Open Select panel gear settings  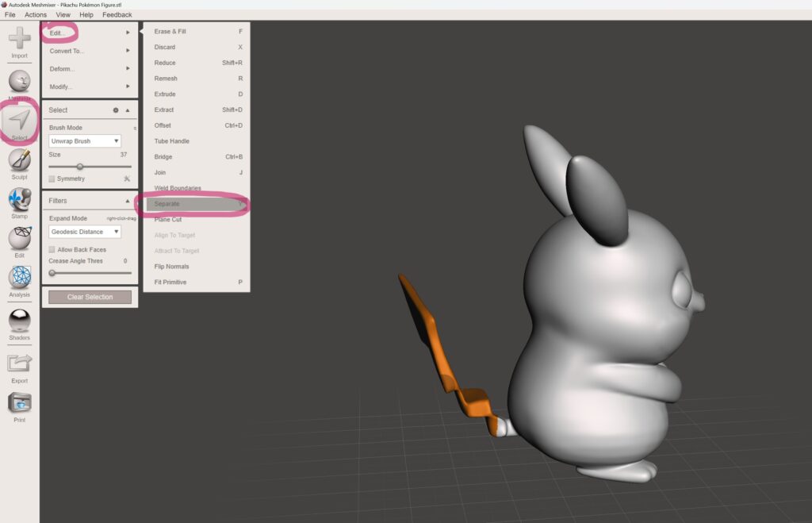[116, 110]
